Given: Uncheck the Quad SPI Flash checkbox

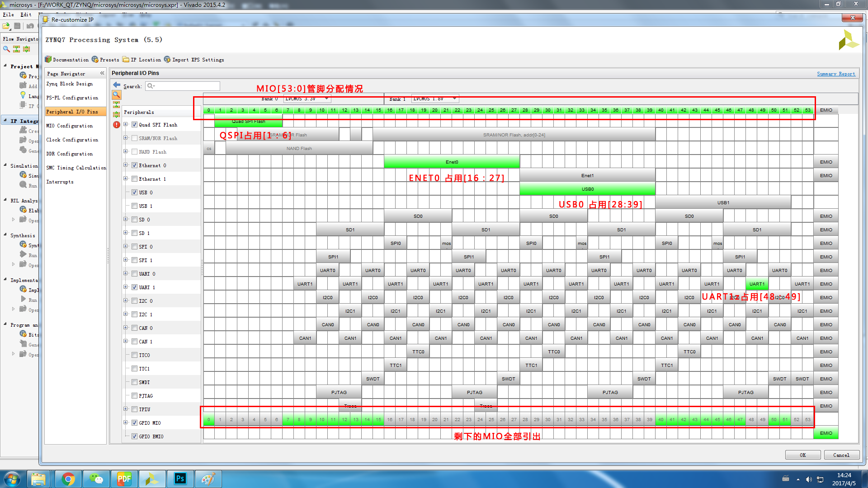Looking at the screenshot, I should point(134,125).
